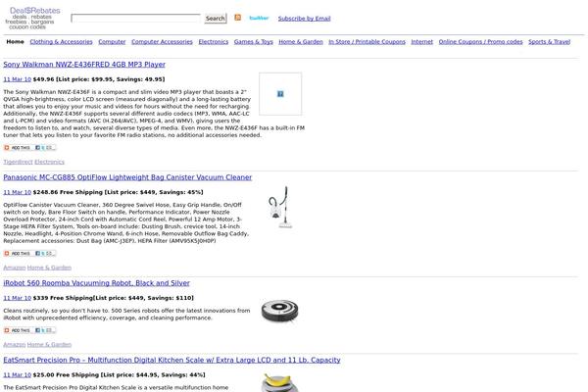Open In Store / Printable Coupons category
Screen dimensions: 588x392
[x=367, y=41]
